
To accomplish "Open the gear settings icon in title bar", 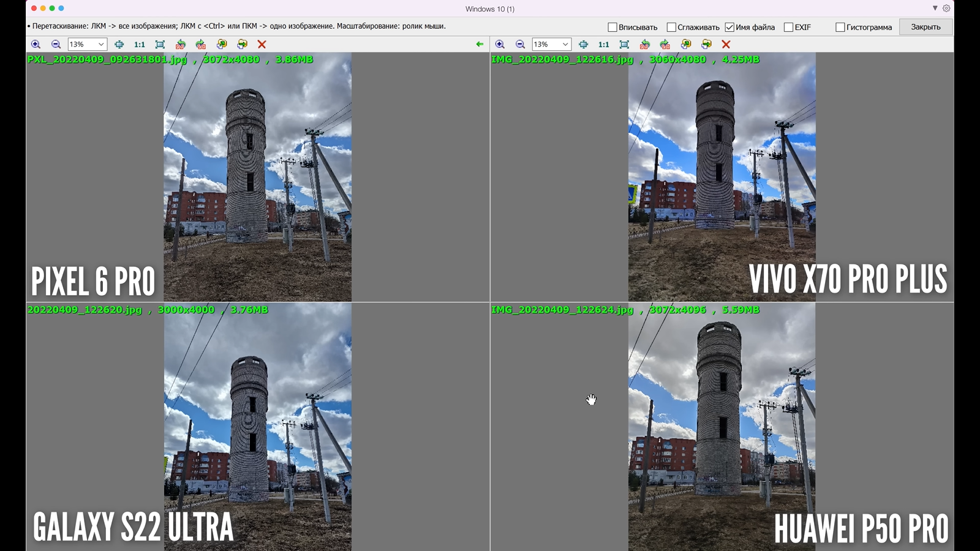I will click(x=946, y=9).
